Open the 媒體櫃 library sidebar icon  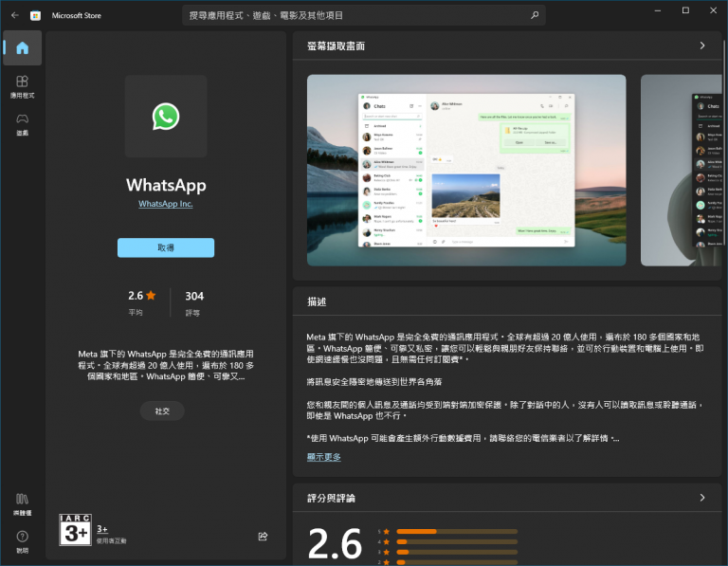(23, 504)
